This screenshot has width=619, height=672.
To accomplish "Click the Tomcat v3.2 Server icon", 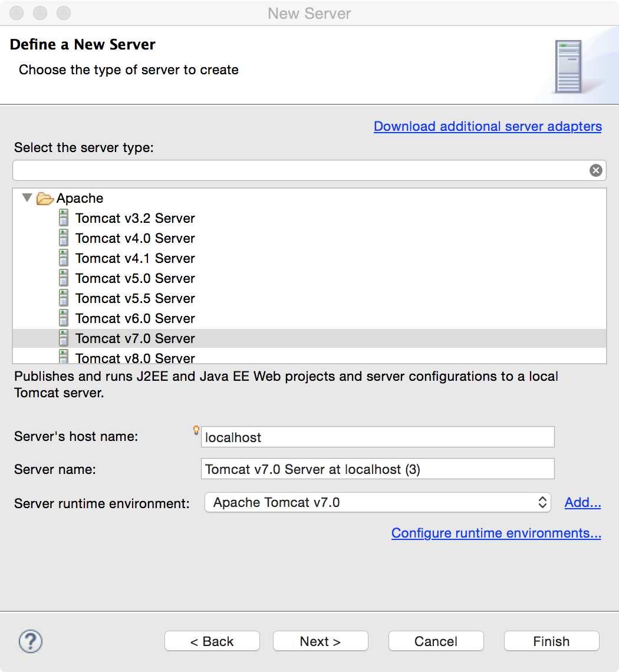I will click(64, 218).
